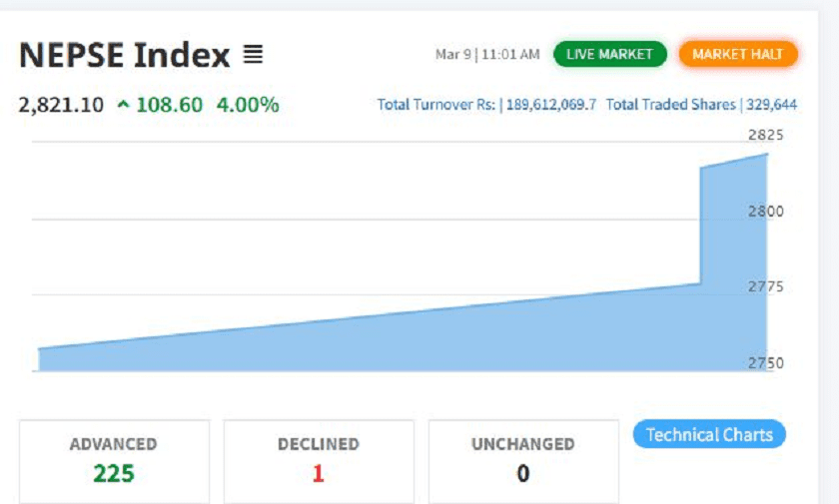Click the LIVE MARKET button
This screenshot has height=504, width=839.
click(610, 54)
